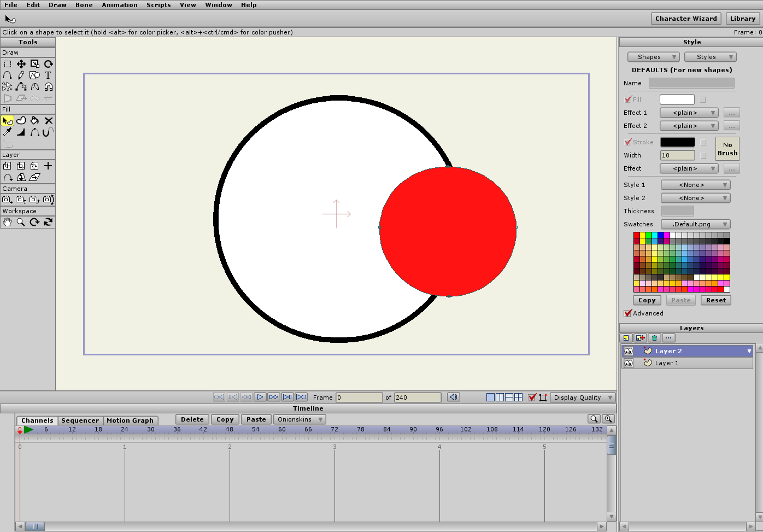Select the Rotate Points tool
Viewport: 763px width, 532px height.
pos(49,64)
